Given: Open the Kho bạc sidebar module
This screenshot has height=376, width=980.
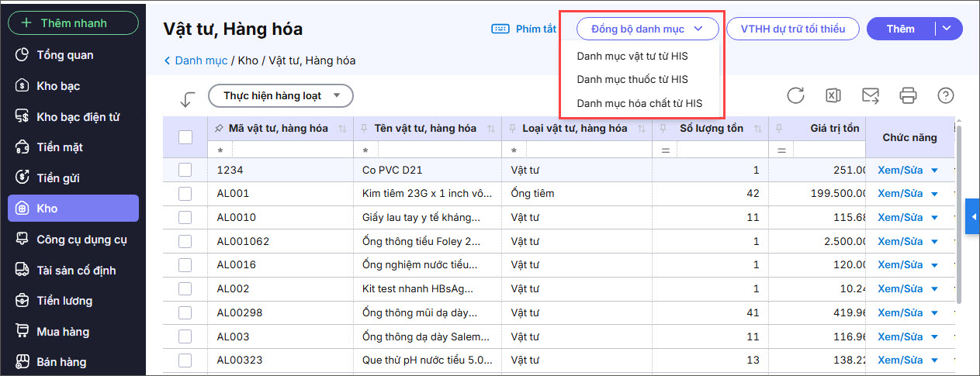Looking at the screenshot, I should pos(58,86).
